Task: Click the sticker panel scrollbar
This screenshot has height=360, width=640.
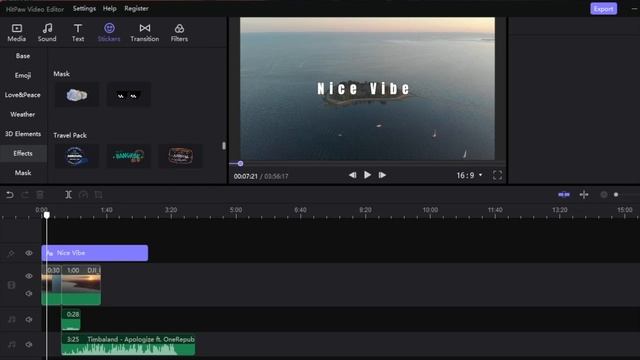Action: [x=224, y=146]
